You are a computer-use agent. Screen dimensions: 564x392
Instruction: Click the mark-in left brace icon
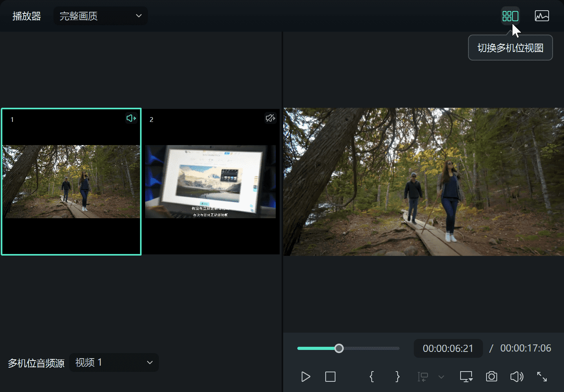pos(372,377)
